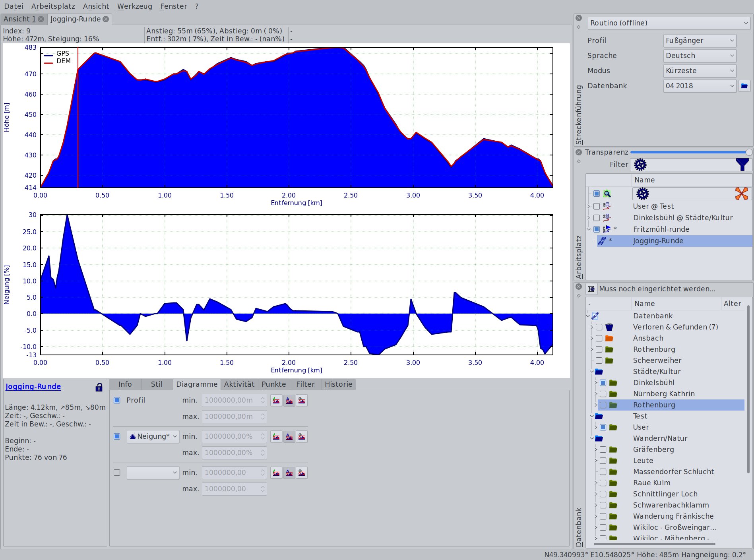The height and width of the screenshot is (560, 754).
Task: Switch to the Ansicht 1 view tab
Action: (x=20, y=19)
